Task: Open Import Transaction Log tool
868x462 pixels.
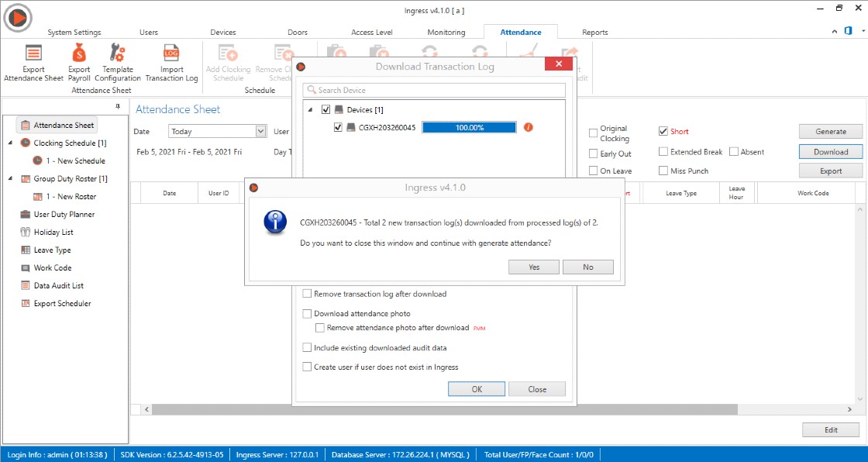Action: click(171, 63)
